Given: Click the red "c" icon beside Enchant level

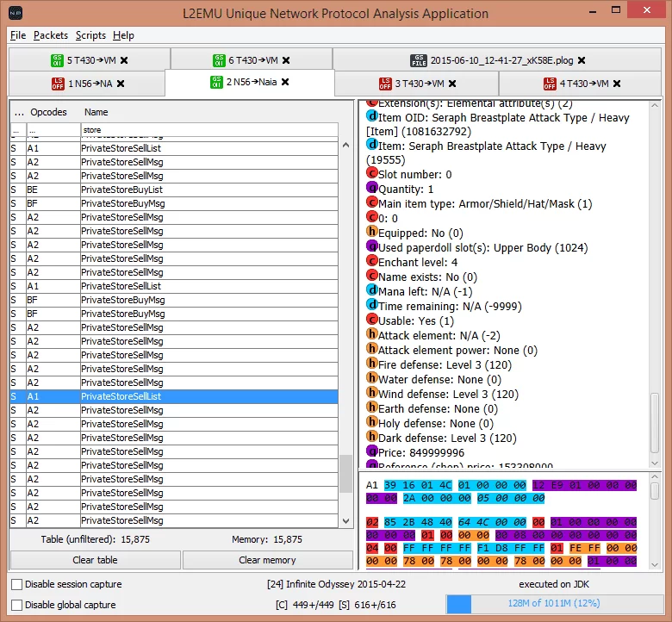Looking at the screenshot, I should (371, 262).
